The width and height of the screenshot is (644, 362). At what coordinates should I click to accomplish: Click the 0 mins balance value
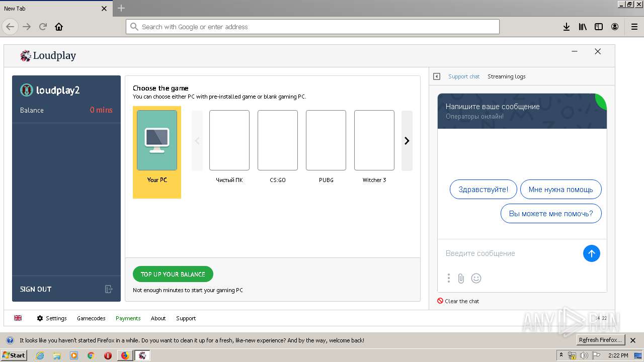pos(101,110)
